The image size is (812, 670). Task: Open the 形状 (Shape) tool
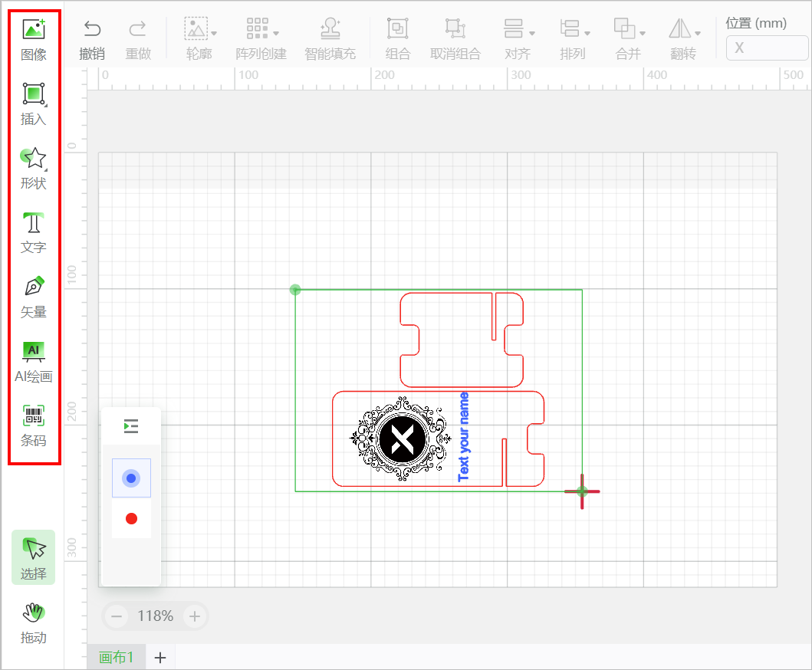[34, 168]
